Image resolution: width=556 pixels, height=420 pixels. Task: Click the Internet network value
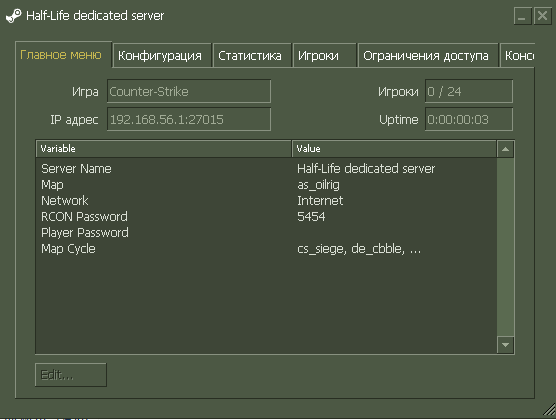click(320, 201)
